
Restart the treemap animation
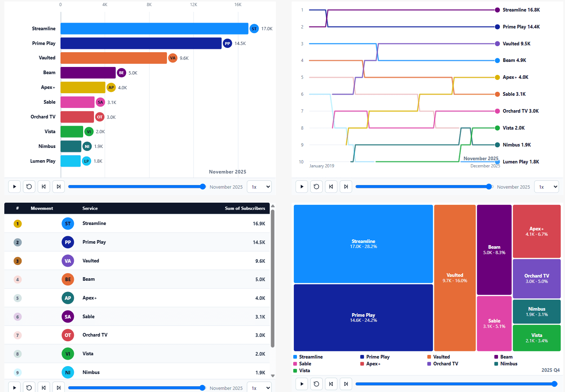(x=317, y=384)
